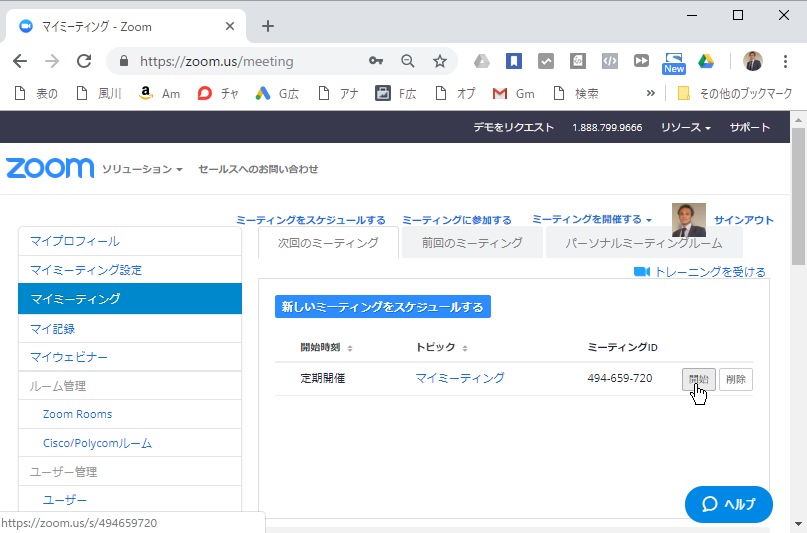Bookmark this page with the star icon

point(440,61)
